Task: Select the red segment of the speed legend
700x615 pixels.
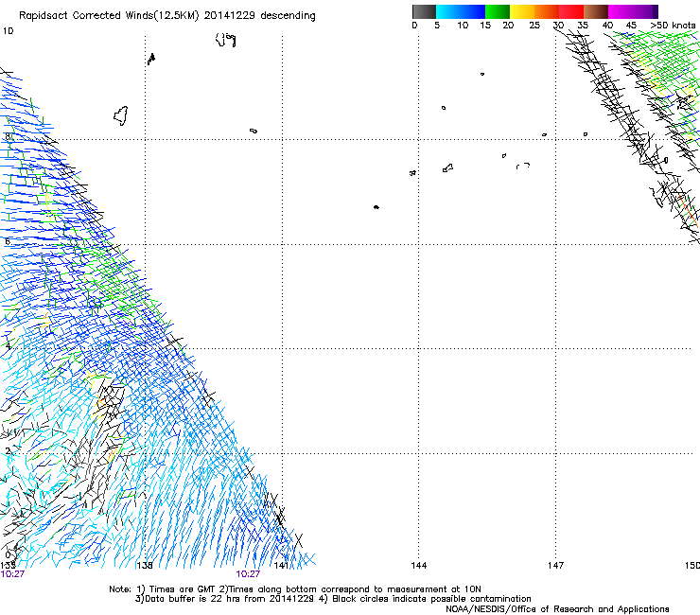Action: tap(571, 11)
